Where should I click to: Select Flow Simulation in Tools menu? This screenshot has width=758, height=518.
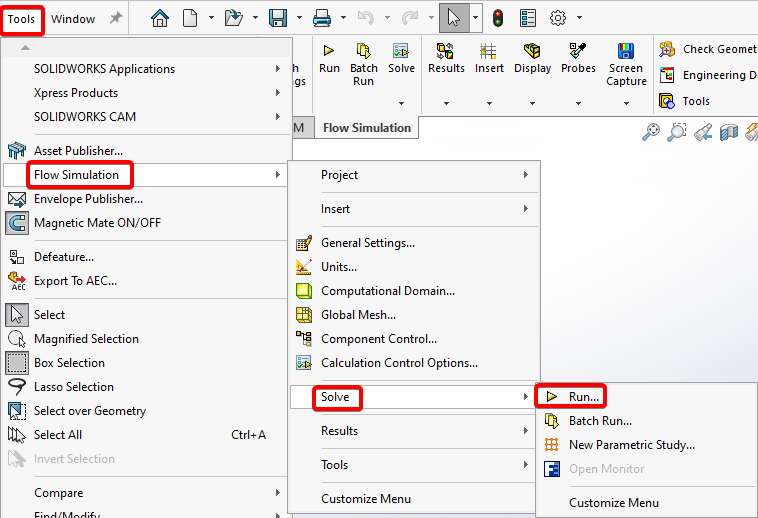point(147,175)
